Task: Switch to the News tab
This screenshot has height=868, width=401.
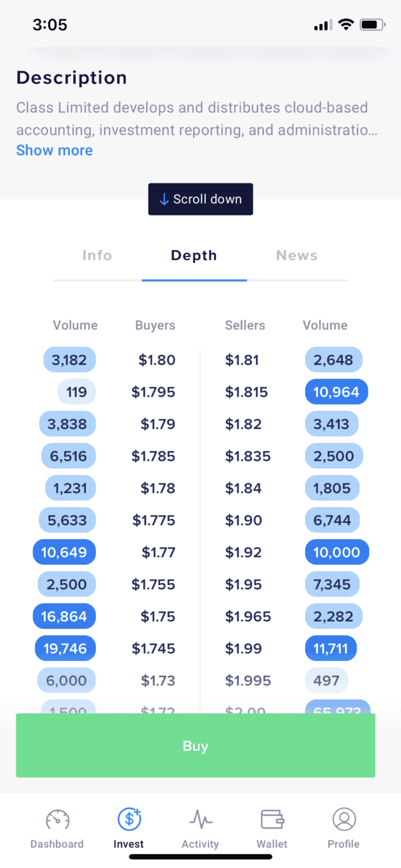Action: click(297, 256)
